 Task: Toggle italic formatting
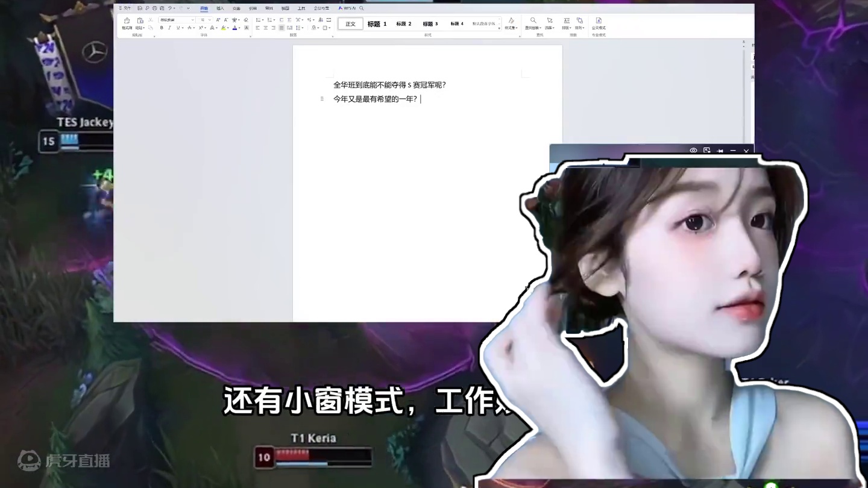(169, 27)
